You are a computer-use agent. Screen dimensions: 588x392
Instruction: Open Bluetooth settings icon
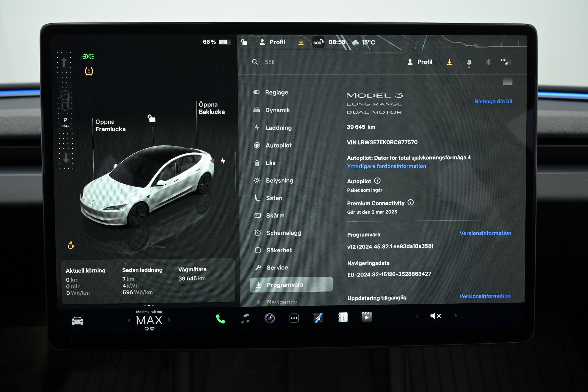488,62
